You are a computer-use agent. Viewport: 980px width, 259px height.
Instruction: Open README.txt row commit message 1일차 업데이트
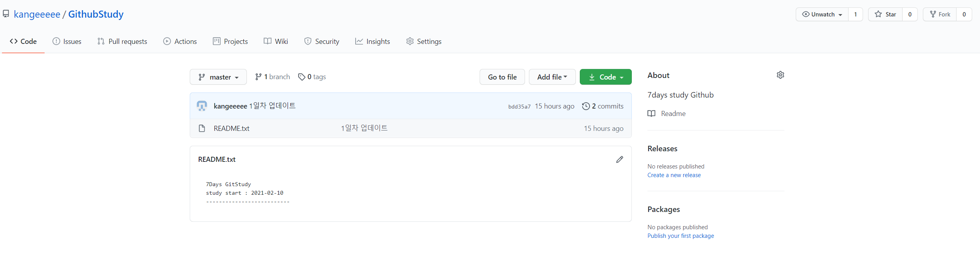click(x=364, y=128)
